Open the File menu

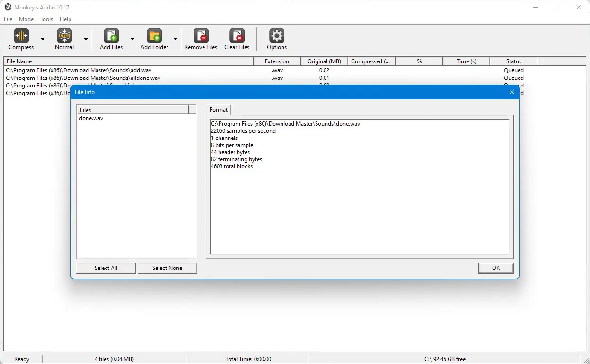point(8,19)
